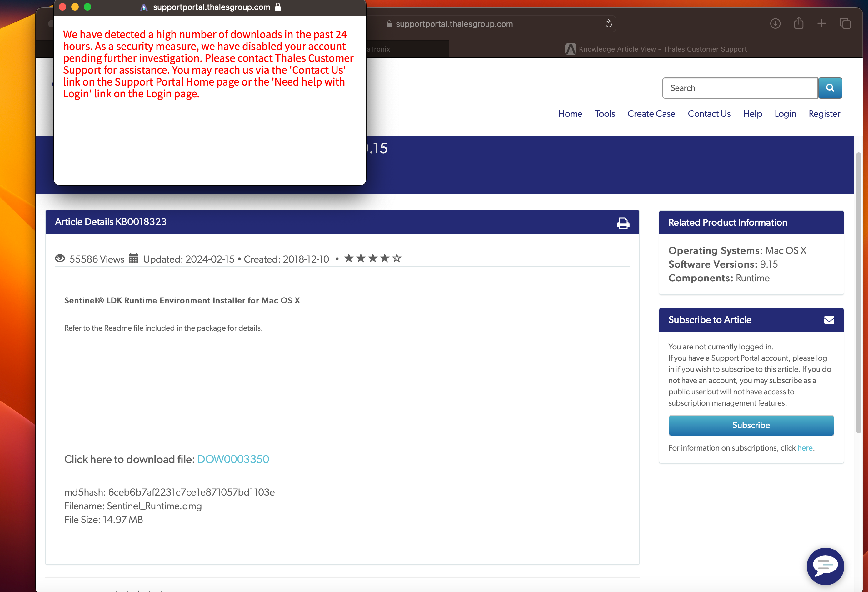Open the Safari downloads icon
Viewport: 868px width, 592px height.
pyautogui.click(x=776, y=24)
